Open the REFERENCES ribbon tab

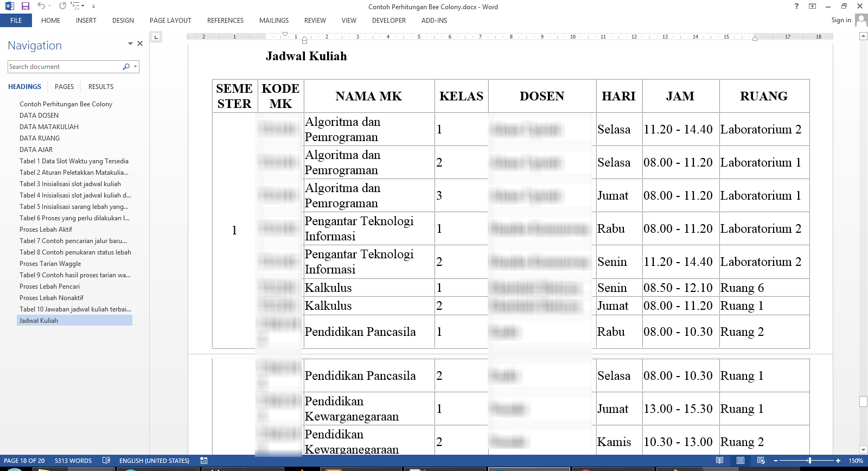[225, 21]
